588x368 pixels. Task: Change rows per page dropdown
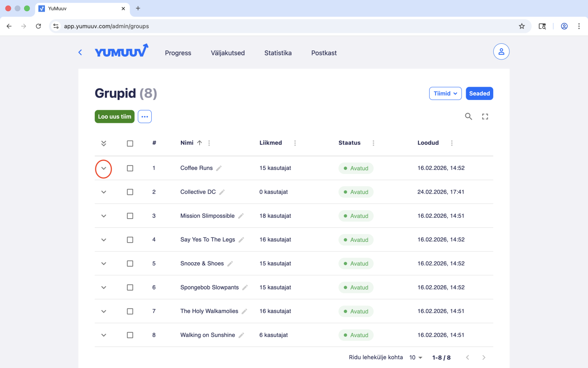pos(415,358)
